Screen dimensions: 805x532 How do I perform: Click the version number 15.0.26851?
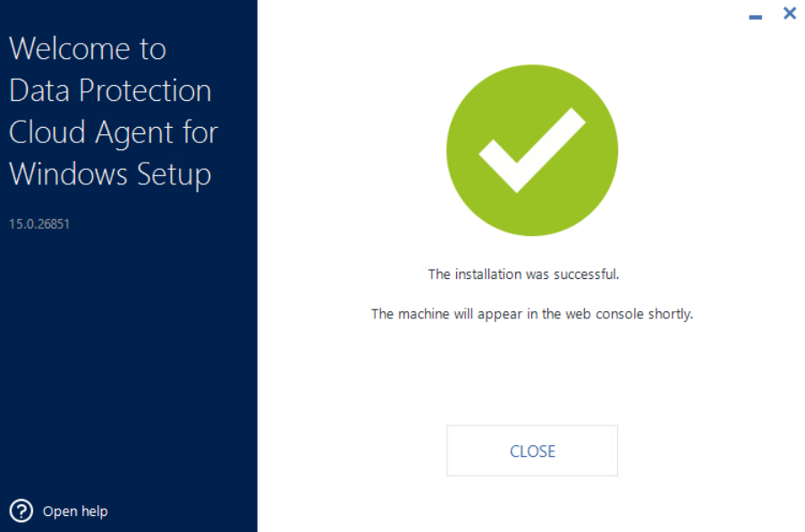point(39,224)
